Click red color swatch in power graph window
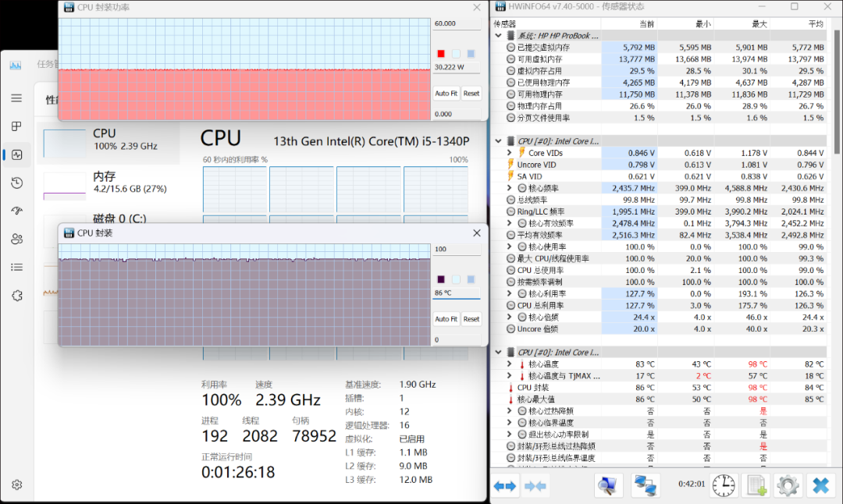 [441, 54]
